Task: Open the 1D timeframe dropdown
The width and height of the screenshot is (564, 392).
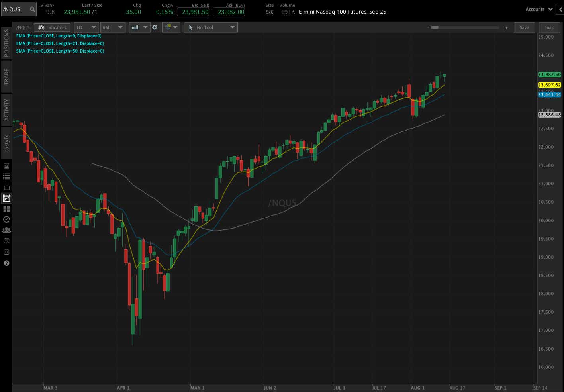Action: (x=86, y=27)
